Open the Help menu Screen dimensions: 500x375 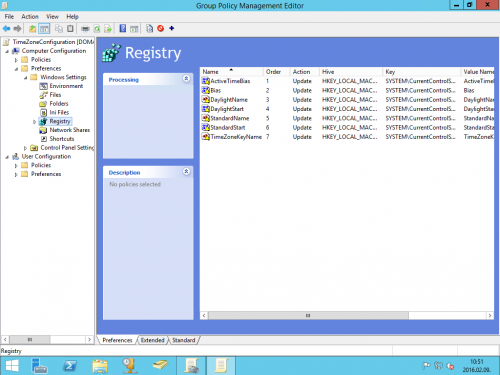tap(72, 17)
